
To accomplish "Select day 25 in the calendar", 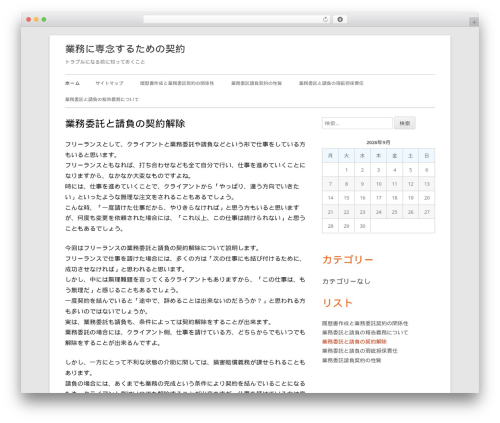I will [x=395, y=212].
